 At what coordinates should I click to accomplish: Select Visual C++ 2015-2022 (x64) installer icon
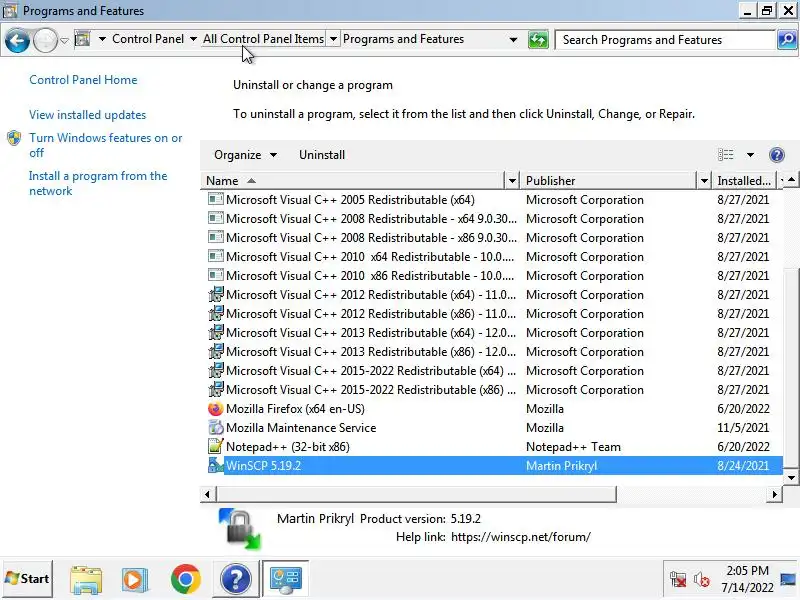coord(216,370)
